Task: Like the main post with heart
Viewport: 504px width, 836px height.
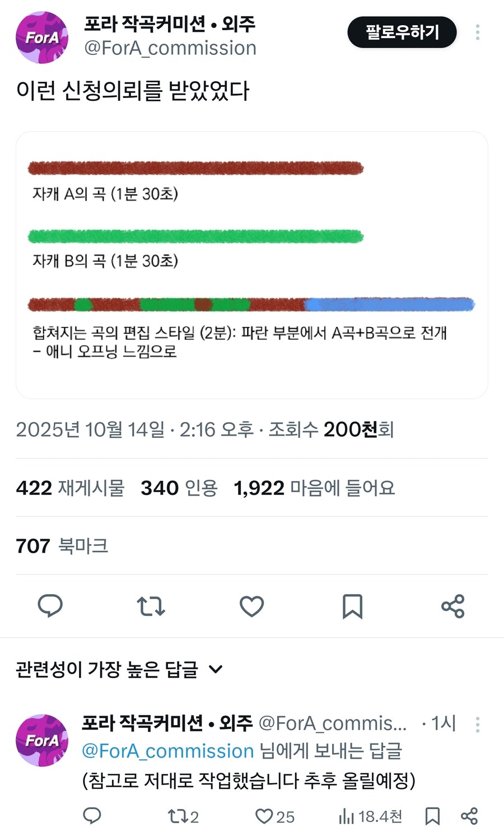Action: (251, 606)
